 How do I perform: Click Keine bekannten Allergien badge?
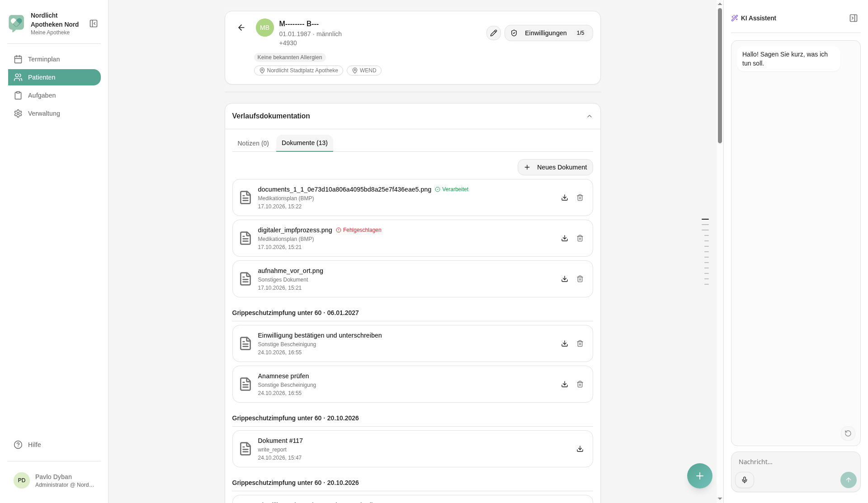click(x=290, y=57)
